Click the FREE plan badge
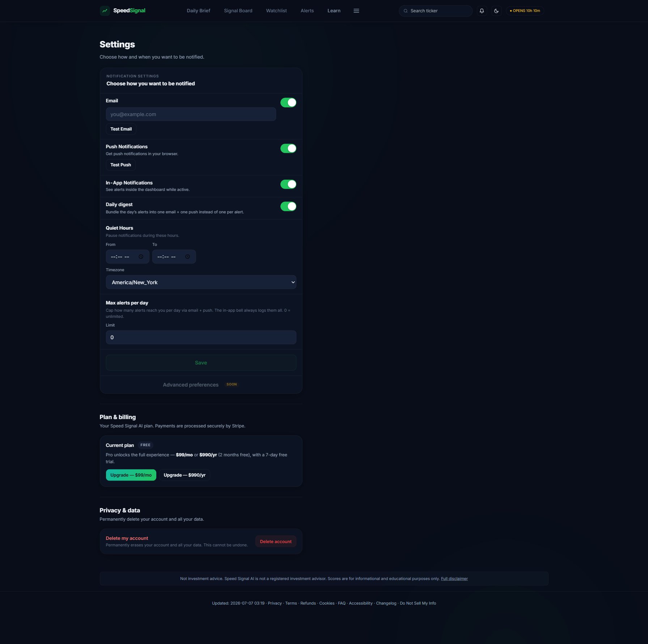The width and height of the screenshot is (648, 644). [145, 445]
